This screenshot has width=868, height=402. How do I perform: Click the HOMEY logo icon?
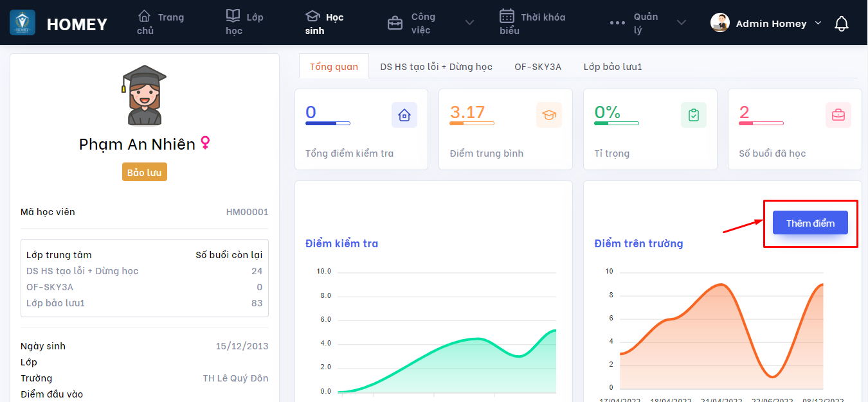click(x=23, y=23)
